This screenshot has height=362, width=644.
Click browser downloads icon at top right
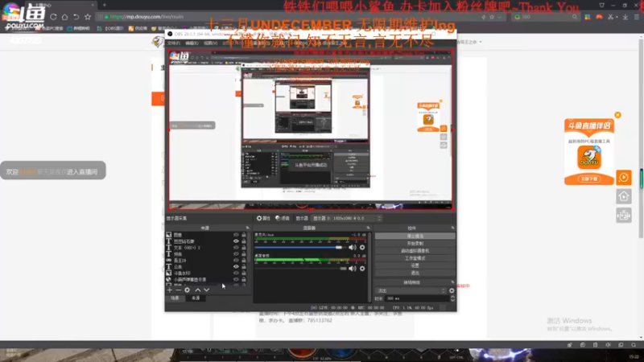(x=625, y=17)
